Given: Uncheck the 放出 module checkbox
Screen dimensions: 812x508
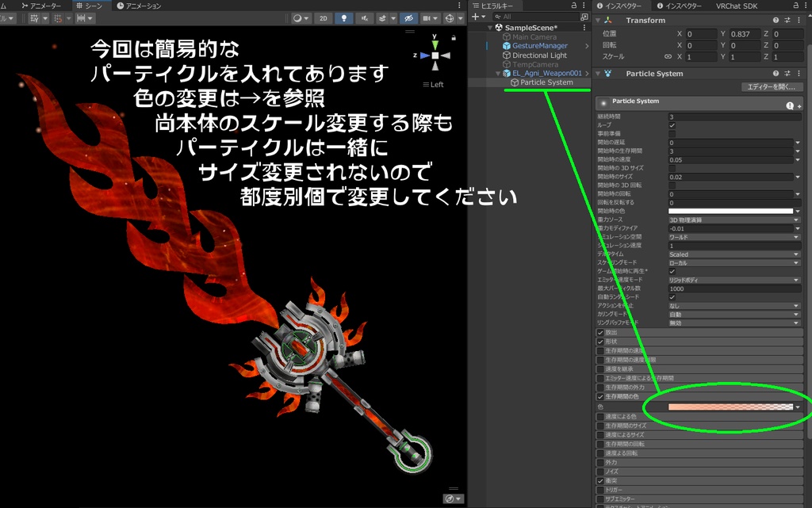Looking at the screenshot, I should tap(600, 333).
